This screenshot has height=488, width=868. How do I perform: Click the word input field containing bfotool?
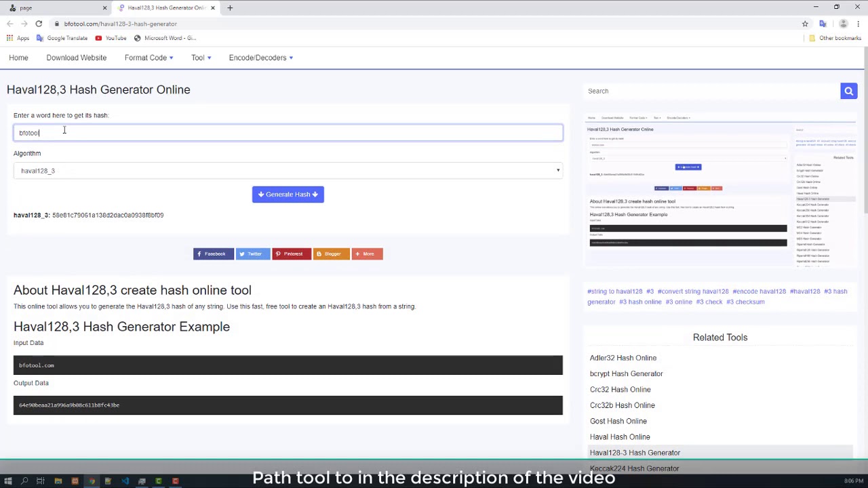pyautogui.click(x=288, y=133)
